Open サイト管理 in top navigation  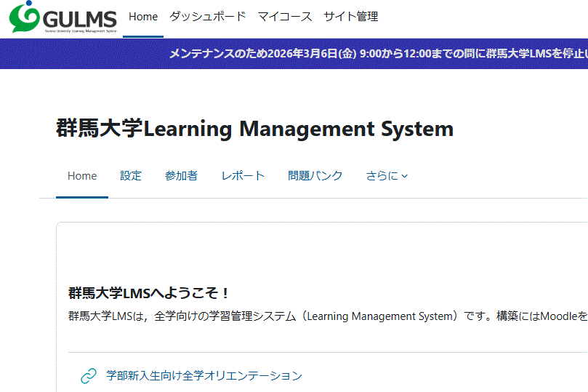click(x=350, y=17)
